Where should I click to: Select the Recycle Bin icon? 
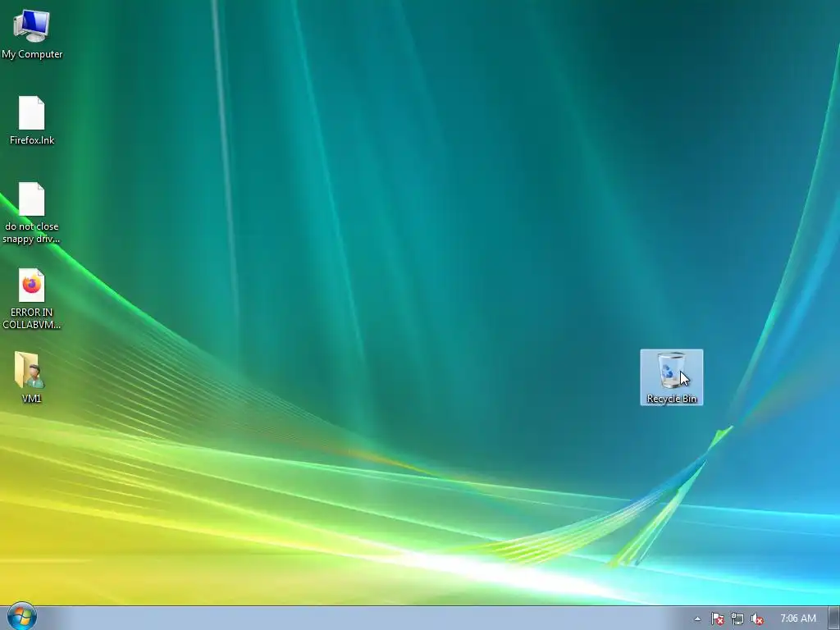coord(671,377)
